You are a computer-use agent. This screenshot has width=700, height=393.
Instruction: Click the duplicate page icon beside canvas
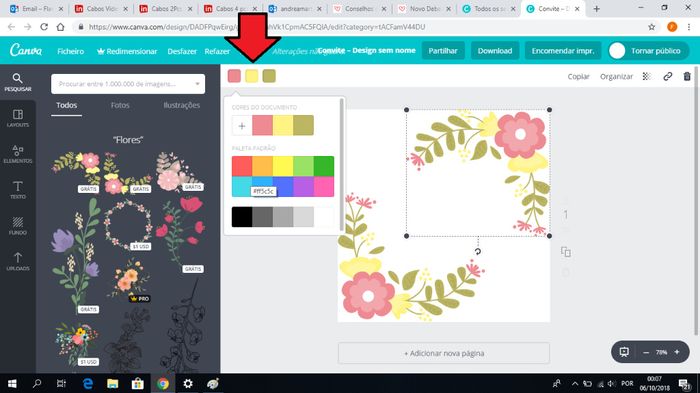[x=566, y=252]
